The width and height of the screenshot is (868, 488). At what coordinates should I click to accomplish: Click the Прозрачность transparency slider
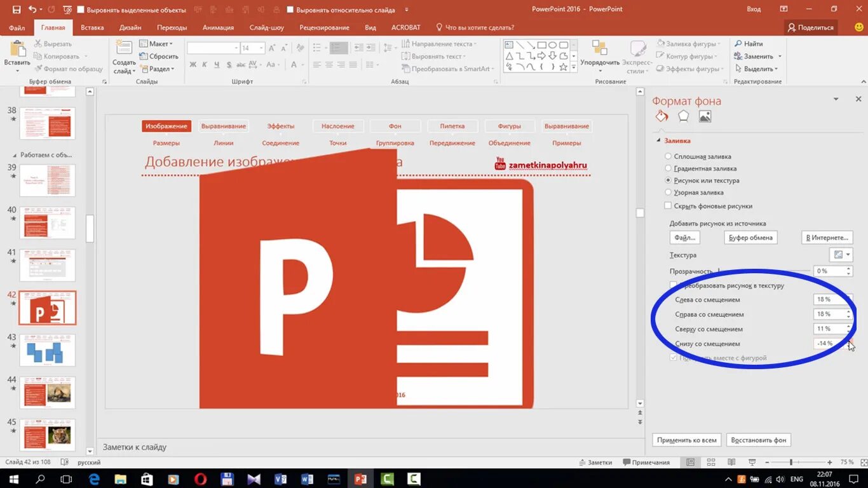(764, 271)
